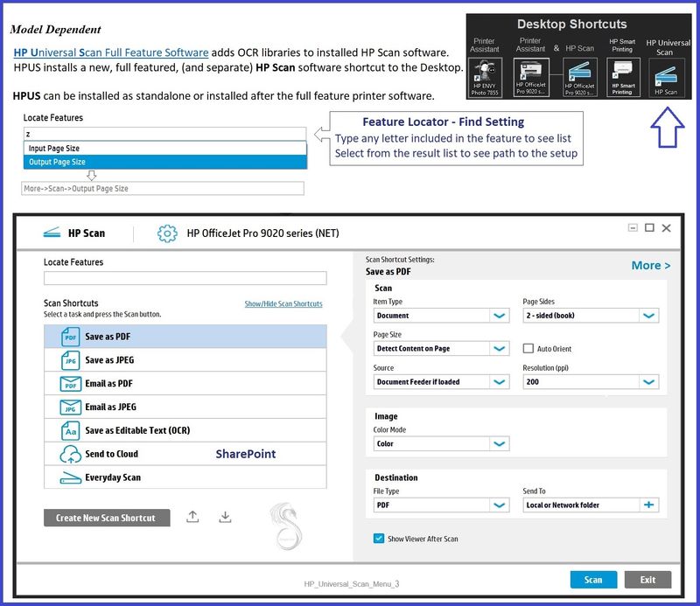Select Output Page Size from the results list

click(164, 162)
